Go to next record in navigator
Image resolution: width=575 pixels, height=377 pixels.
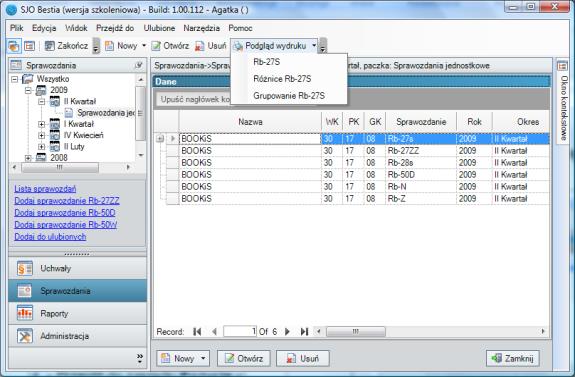(x=287, y=332)
